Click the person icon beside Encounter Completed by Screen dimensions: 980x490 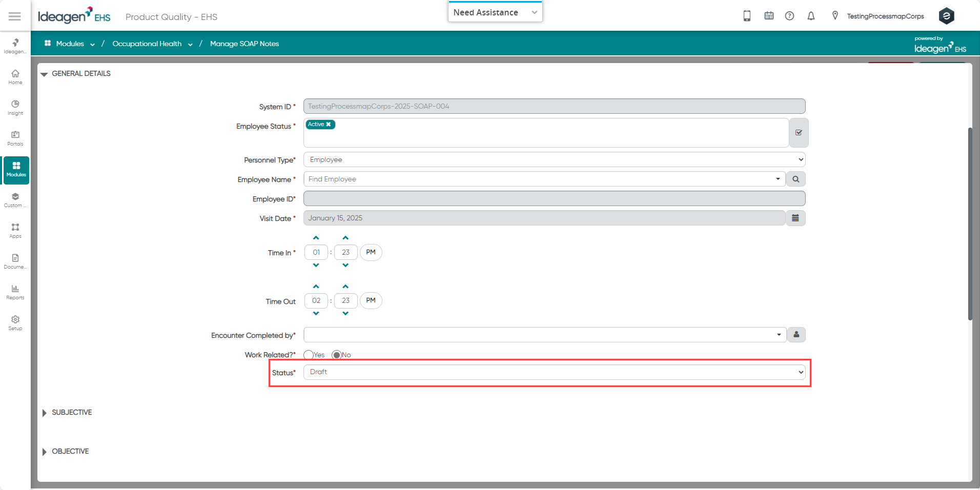(x=797, y=335)
